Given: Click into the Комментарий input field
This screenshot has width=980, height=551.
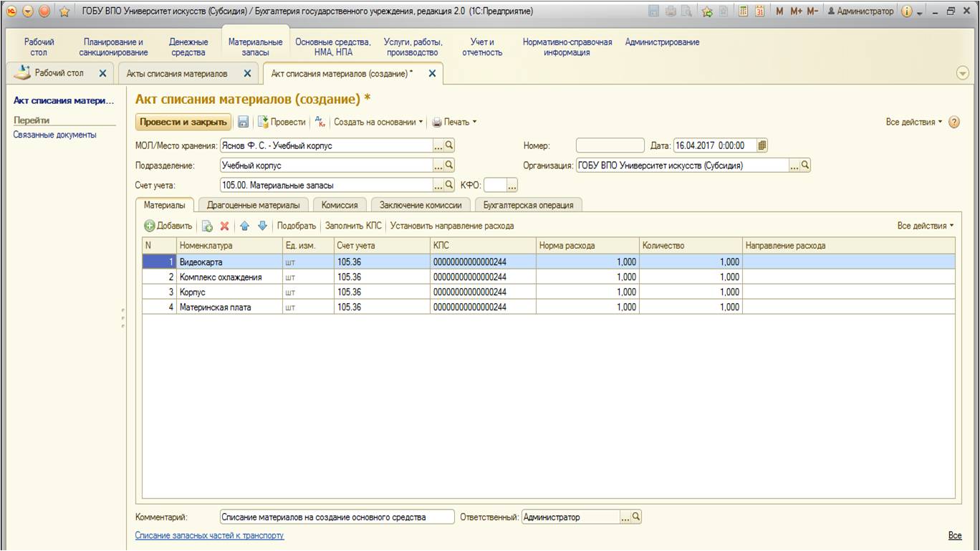Looking at the screenshot, I should click(x=337, y=517).
